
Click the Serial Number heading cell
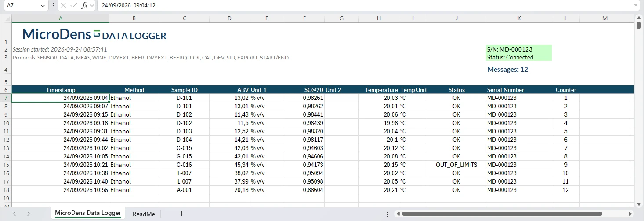(x=519, y=90)
